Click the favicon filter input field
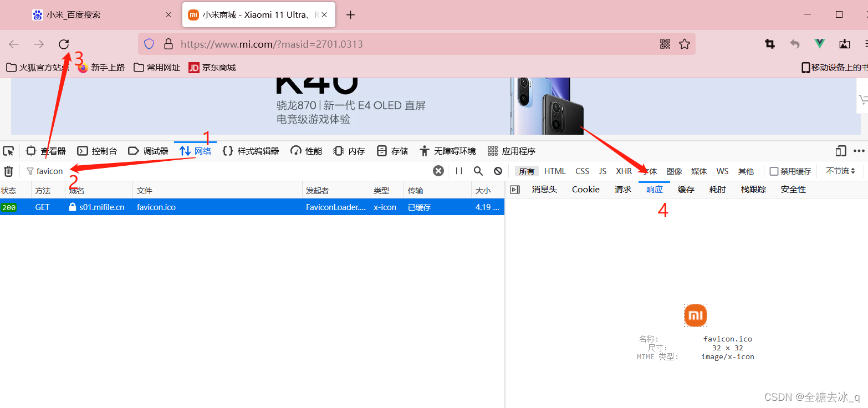Image resolution: width=868 pixels, height=408 pixels. pos(227,171)
